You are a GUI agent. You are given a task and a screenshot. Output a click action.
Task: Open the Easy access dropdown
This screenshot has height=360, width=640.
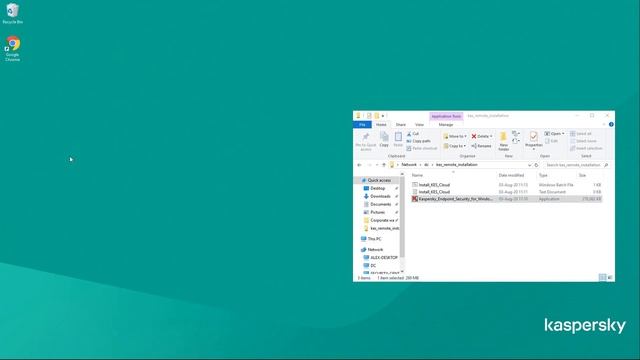(x=516, y=141)
